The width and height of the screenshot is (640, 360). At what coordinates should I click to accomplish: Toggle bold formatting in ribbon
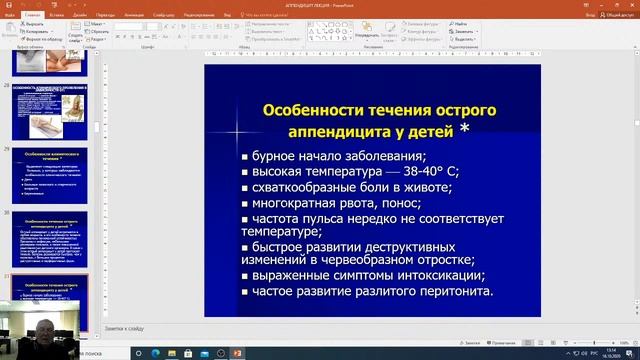(x=118, y=37)
